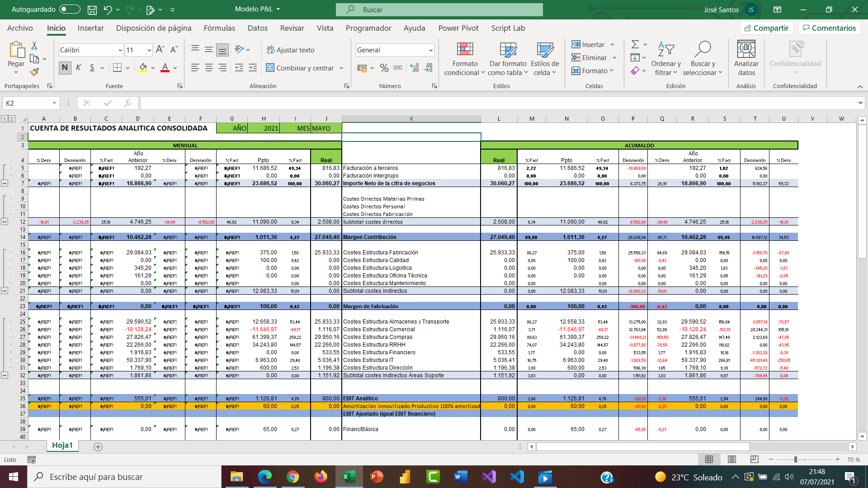Collapse the outline group at row 7

5,183
